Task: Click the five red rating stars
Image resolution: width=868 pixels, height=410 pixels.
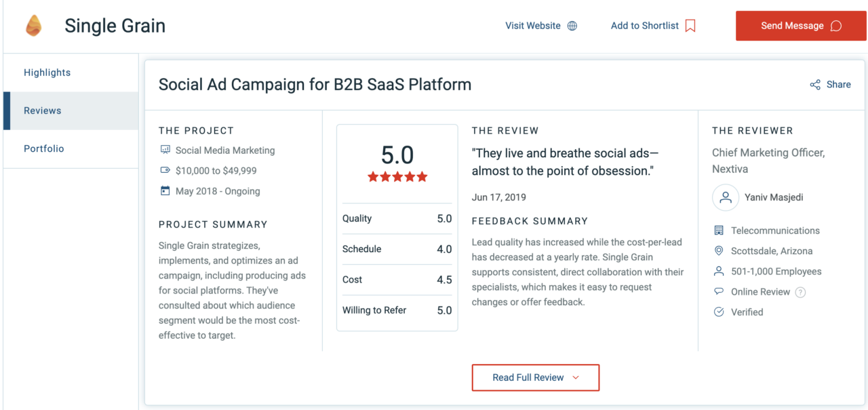Action: 397,177
